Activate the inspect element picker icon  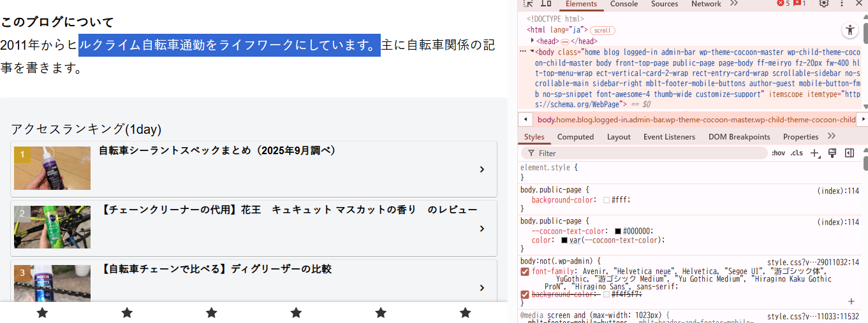(529, 4)
